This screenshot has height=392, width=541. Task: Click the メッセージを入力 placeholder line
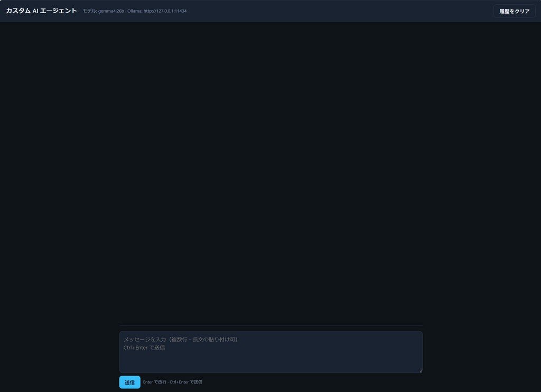point(181,339)
